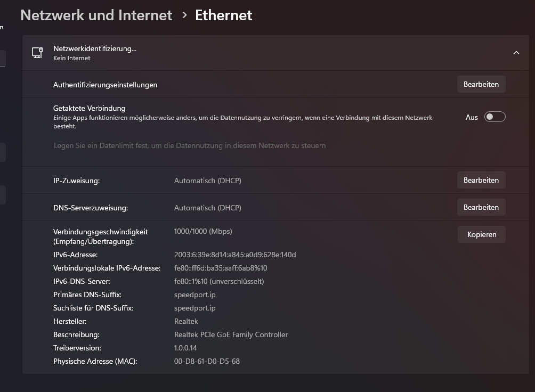Viewport: 535px width, 392px height.
Task: Click the Kein Internet status text
Action: [72, 59]
